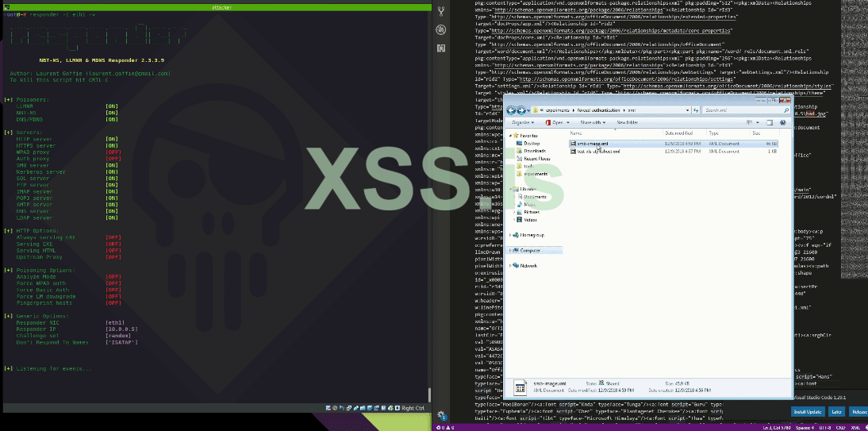868x431 pixels.
Task: Expand the Homegroup tree node
Action: coord(510,235)
